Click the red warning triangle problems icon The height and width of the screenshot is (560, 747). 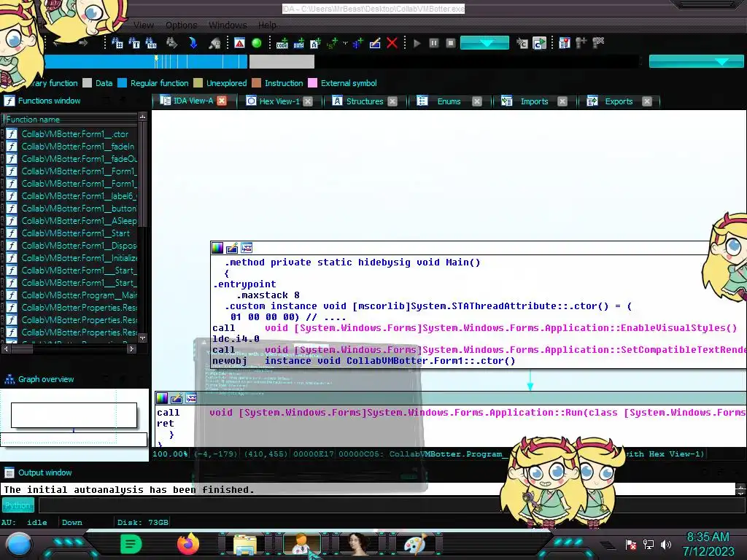click(x=239, y=43)
